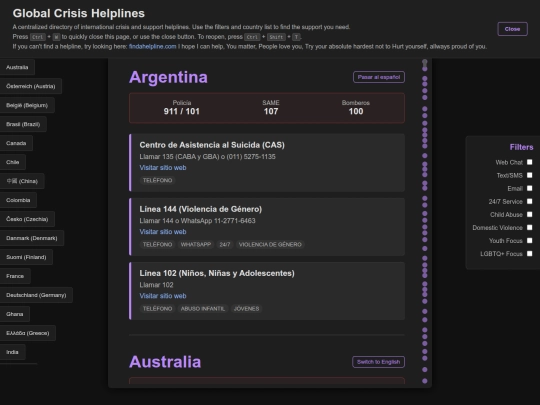Click the Australia country heading
Viewport: 540px width, 405px height.
click(165, 362)
